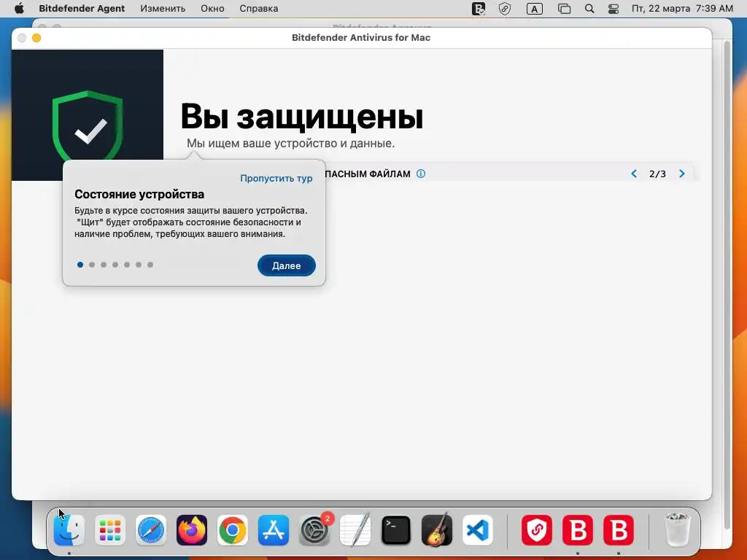The image size is (747, 560).
Task: Open Terminal from the Dock
Action: coord(396,530)
